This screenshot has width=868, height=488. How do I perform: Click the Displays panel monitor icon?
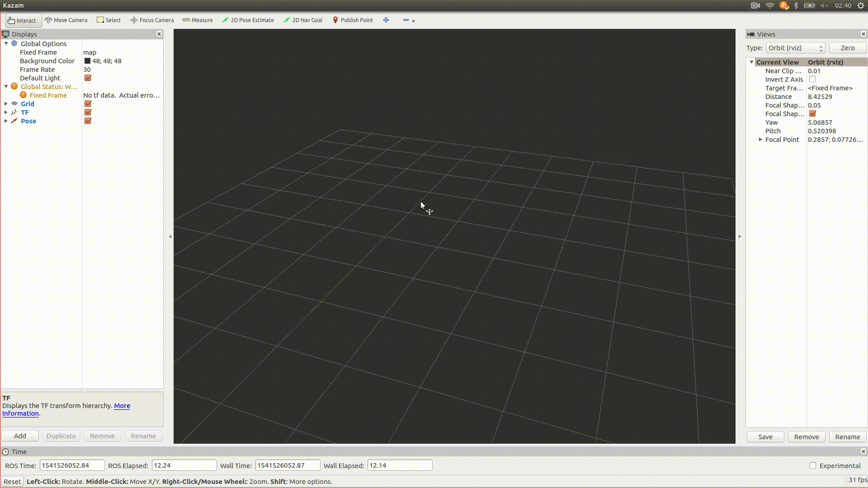pos(5,34)
